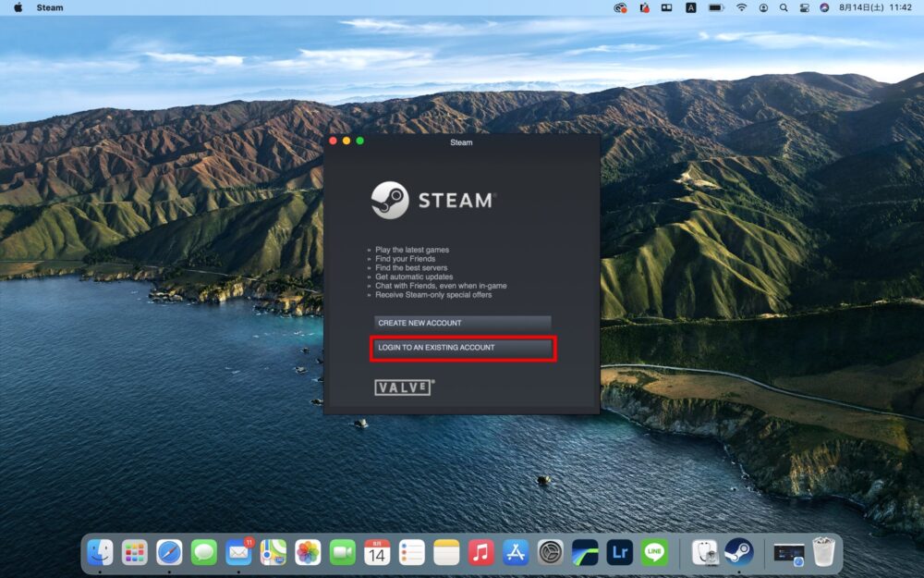
Task: Open Control Center
Action: (805, 7)
